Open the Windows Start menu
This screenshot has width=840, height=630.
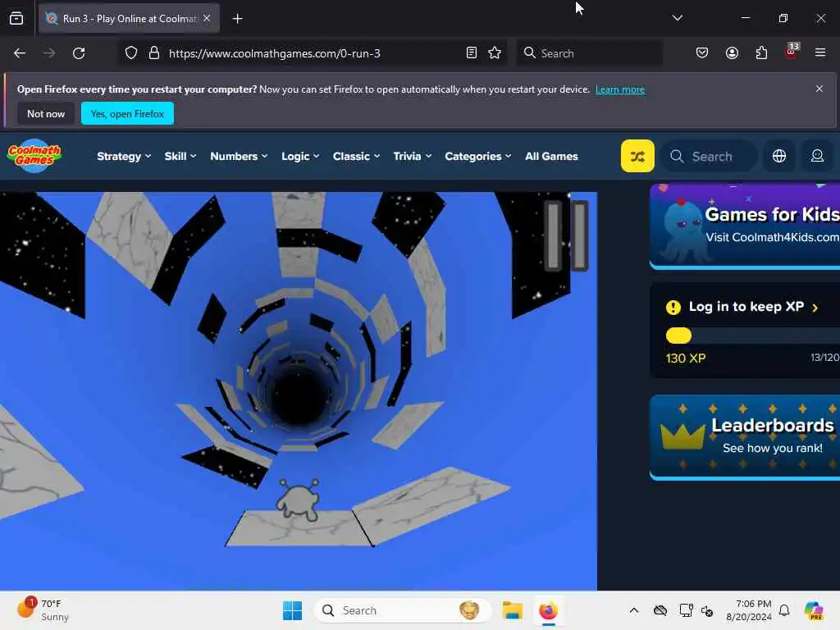tap(293, 610)
